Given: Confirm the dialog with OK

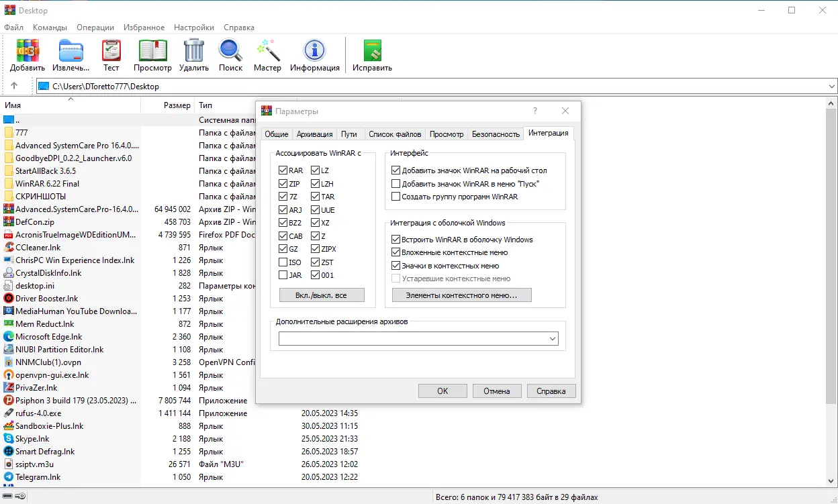Looking at the screenshot, I should pyautogui.click(x=443, y=391).
